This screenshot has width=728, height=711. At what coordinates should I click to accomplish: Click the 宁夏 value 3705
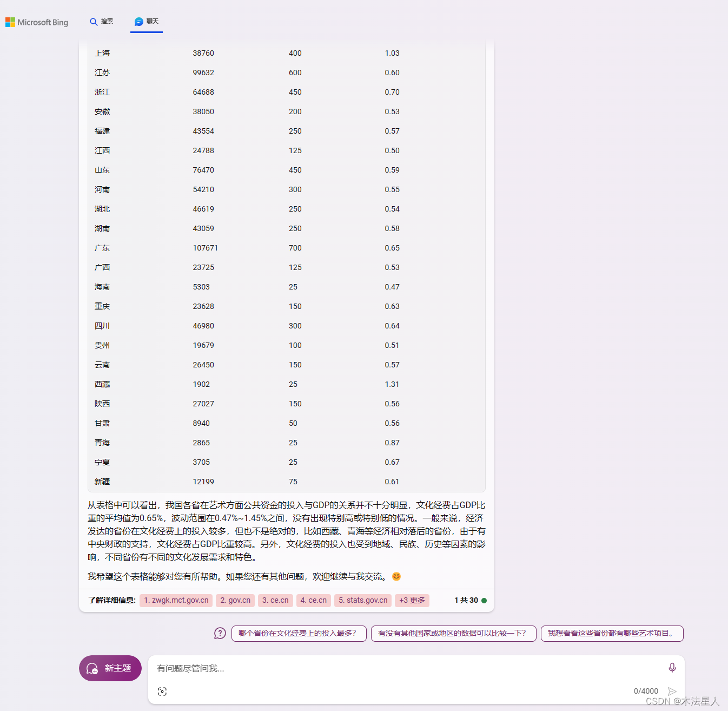tap(201, 462)
